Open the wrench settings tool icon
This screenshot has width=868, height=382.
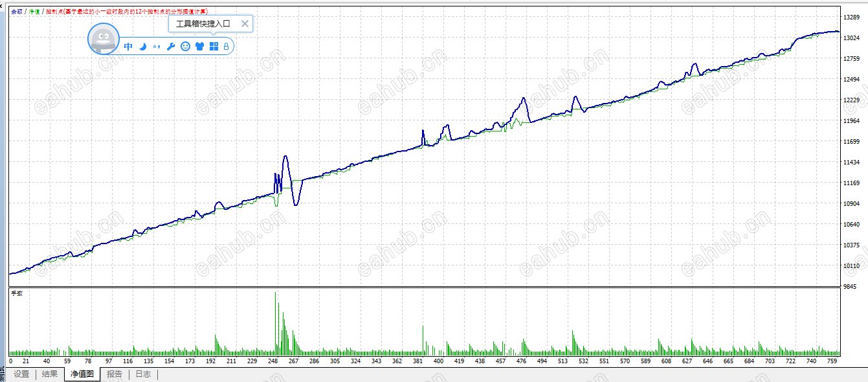tap(171, 47)
